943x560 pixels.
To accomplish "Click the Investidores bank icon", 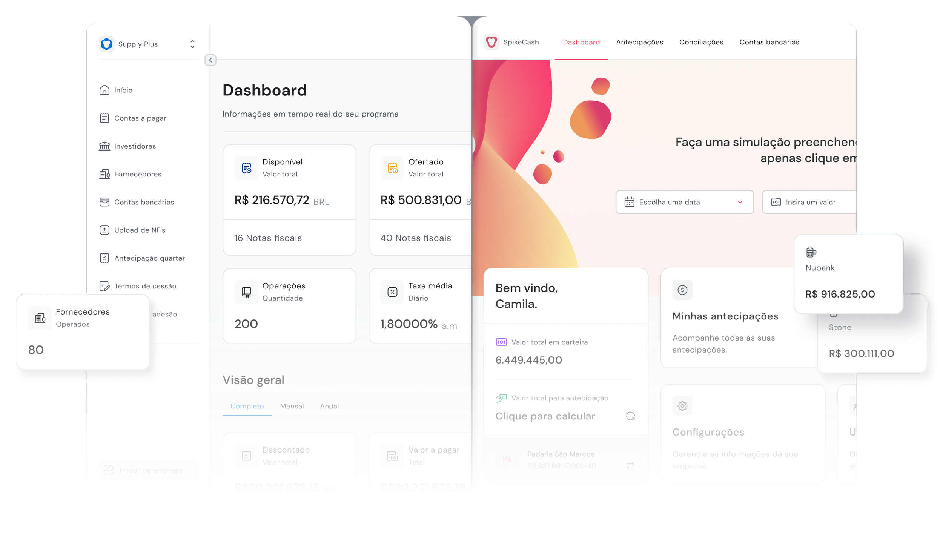I will tap(104, 146).
